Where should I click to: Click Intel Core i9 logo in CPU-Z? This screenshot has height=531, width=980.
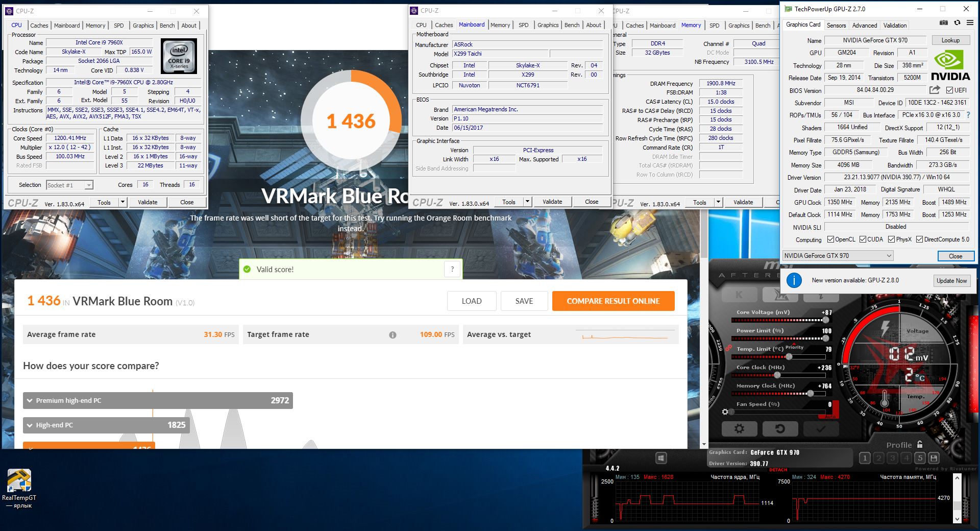click(x=179, y=56)
